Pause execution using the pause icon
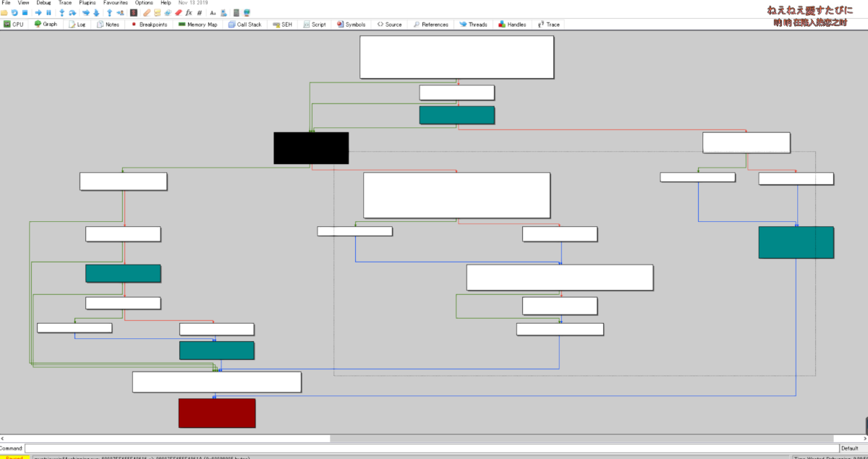This screenshot has height=459, width=868. pos(48,12)
